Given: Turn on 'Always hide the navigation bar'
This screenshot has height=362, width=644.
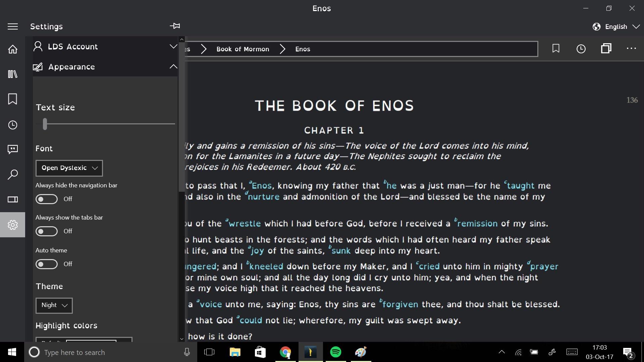Looking at the screenshot, I should [x=46, y=199].
